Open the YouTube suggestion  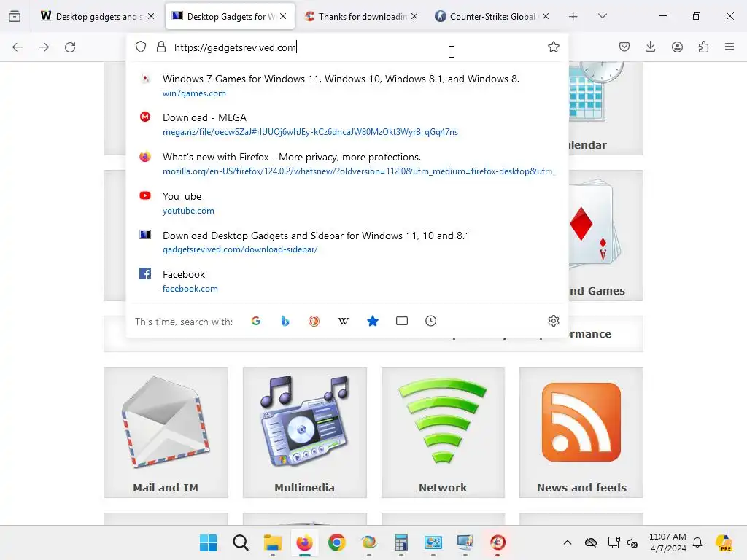click(347, 203)
